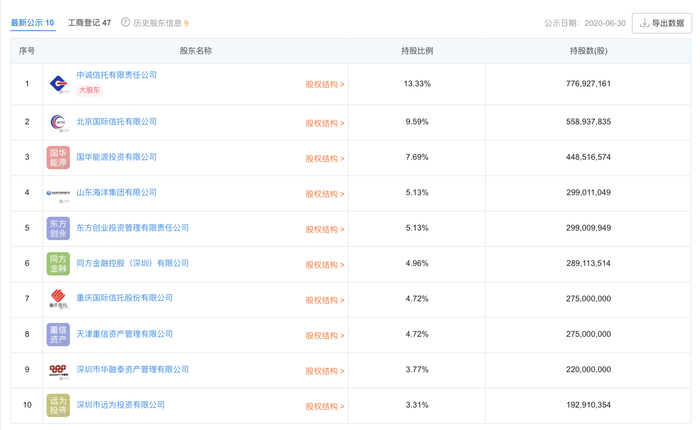Viewport: 700px width, 430px height.
Task: Select share count 192,910,354
Action: (x=588, y=405)
